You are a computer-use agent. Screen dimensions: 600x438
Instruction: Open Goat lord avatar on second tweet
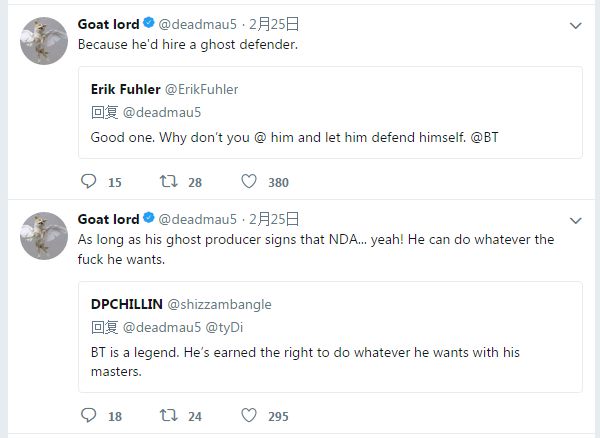pyautogui.click(x=44, y=235)
